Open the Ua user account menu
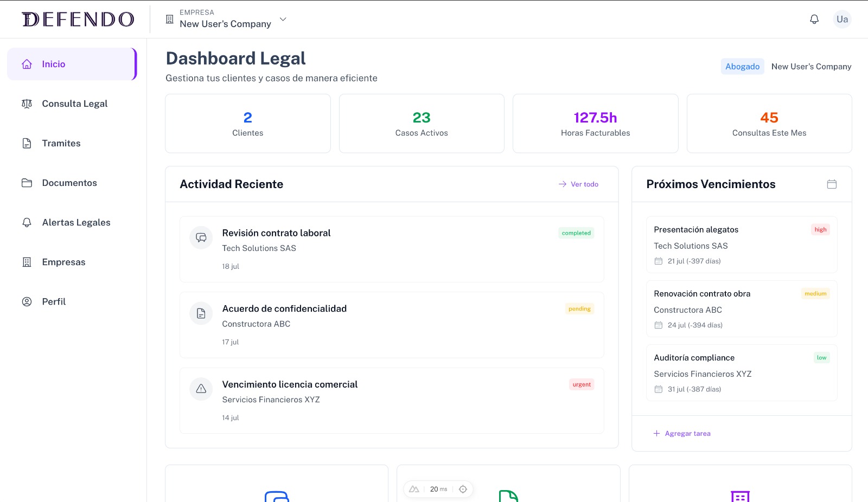Screen dimensions: 868x502 842,19
